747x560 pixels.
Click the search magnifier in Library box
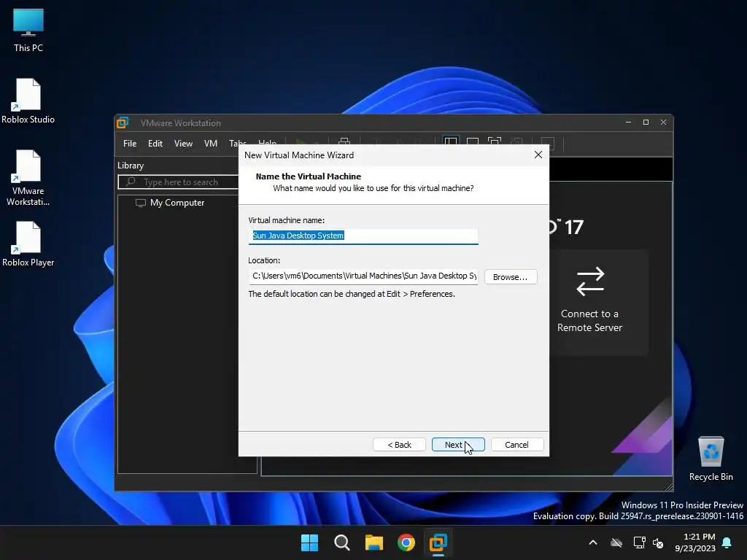click(x=131, y=182)
